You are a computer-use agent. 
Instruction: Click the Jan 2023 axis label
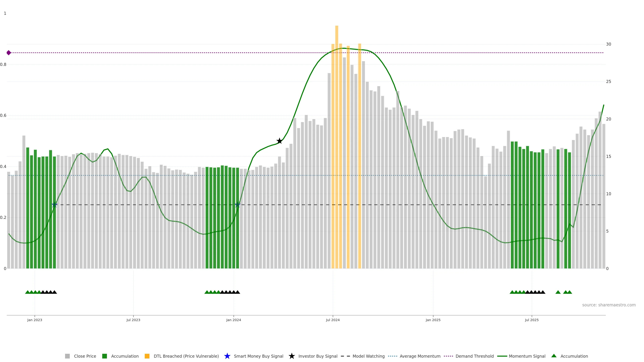[35, 320]
